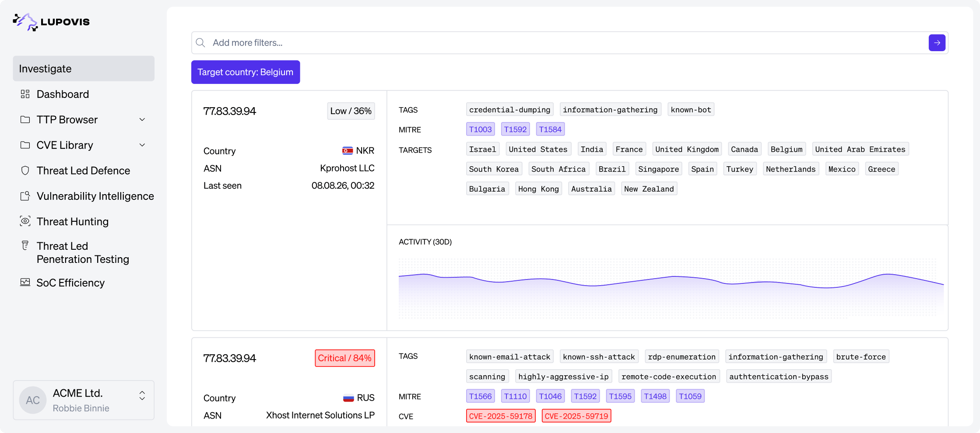Image resolution: width=980 pixels, height=433 pixels.
Task: Click the search magnifier icon
Action: pyautogui.click(x=200, y=43)
